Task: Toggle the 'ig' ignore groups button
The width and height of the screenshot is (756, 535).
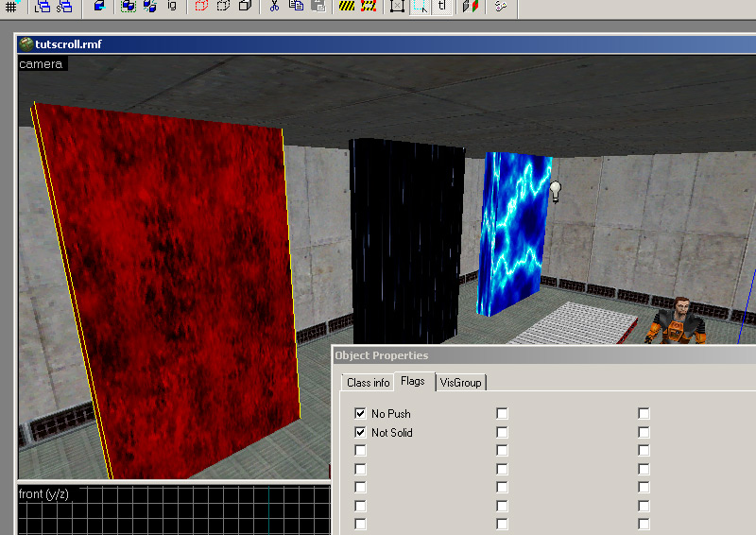Action: click(172, 6)
